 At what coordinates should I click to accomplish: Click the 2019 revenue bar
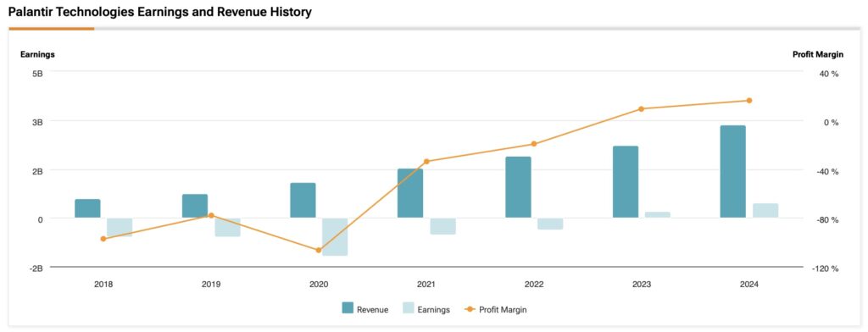(195, 206)
